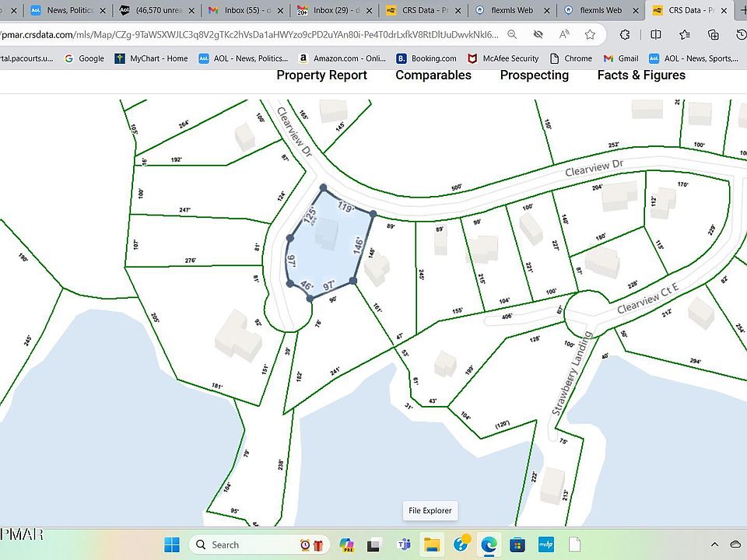
Task: Open the Prospecting section
Action: (x=535, y=75)
